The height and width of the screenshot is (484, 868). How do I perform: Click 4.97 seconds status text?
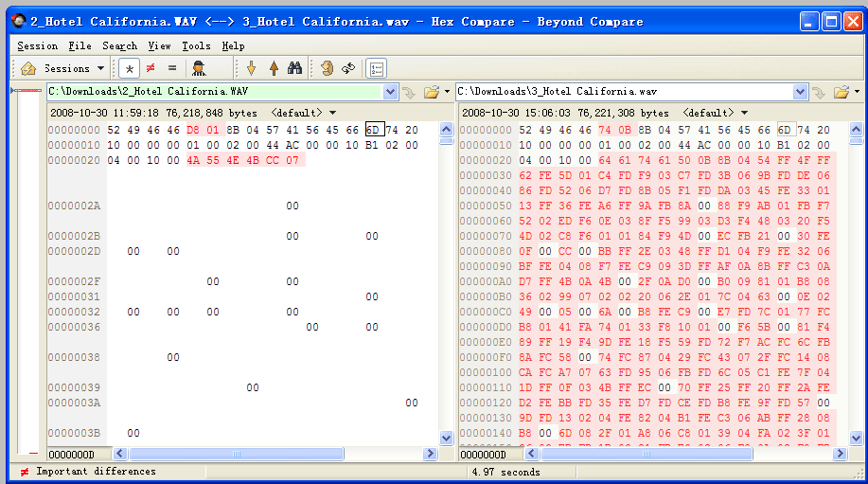coord(506,473)
